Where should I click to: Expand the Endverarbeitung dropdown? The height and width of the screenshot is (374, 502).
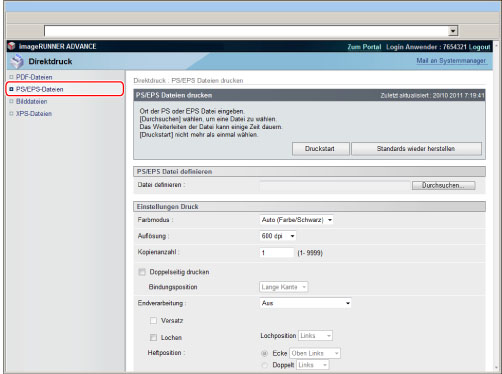pos(305,303)
